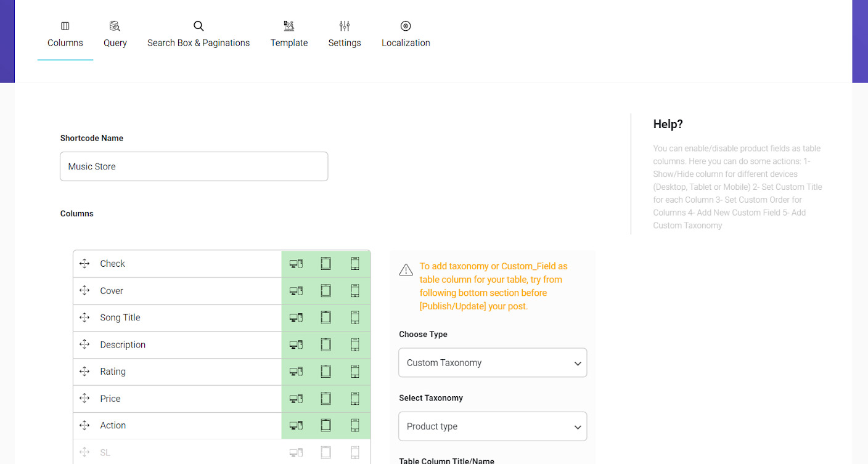Toggle desktop visibility for Action column
Image resolution: width=868 pixels, height=464 pixels.
(296, 425)
